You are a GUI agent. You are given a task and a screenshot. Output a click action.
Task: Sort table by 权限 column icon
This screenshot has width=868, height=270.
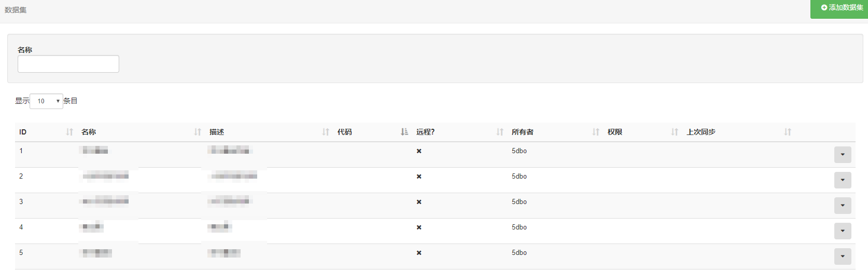675,132
